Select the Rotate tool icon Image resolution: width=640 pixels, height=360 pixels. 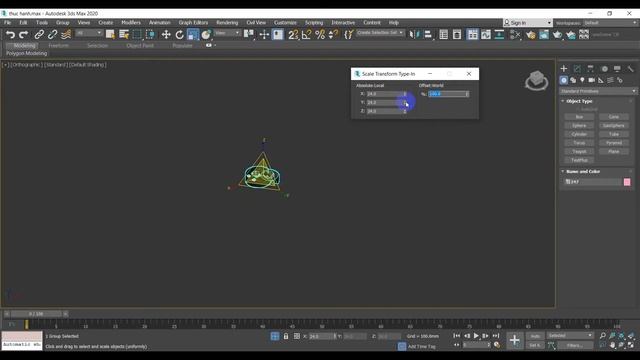179,35
